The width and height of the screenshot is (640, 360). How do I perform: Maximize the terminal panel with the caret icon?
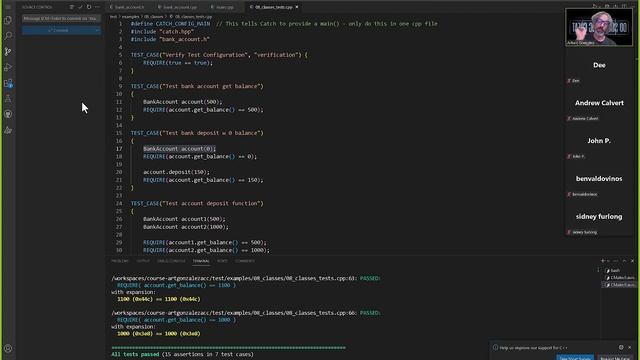click(x=624, y=261)
